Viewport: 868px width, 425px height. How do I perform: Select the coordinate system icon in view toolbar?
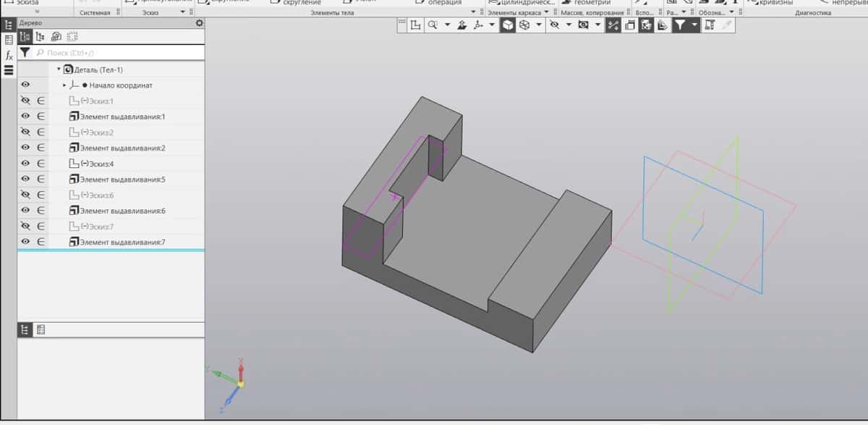click(x=415, y=25)
